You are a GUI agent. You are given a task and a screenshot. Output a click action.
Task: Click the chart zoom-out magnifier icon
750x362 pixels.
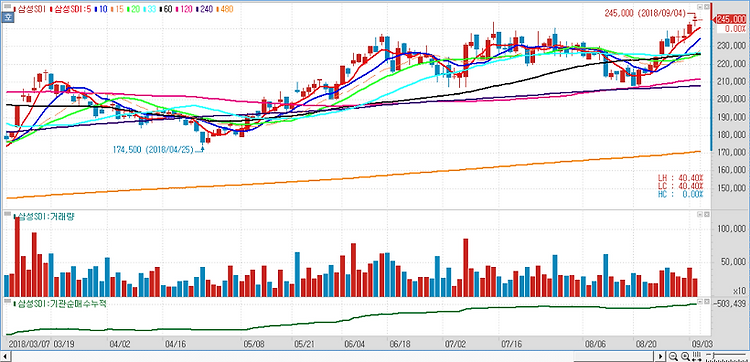(x=673, y=356)
